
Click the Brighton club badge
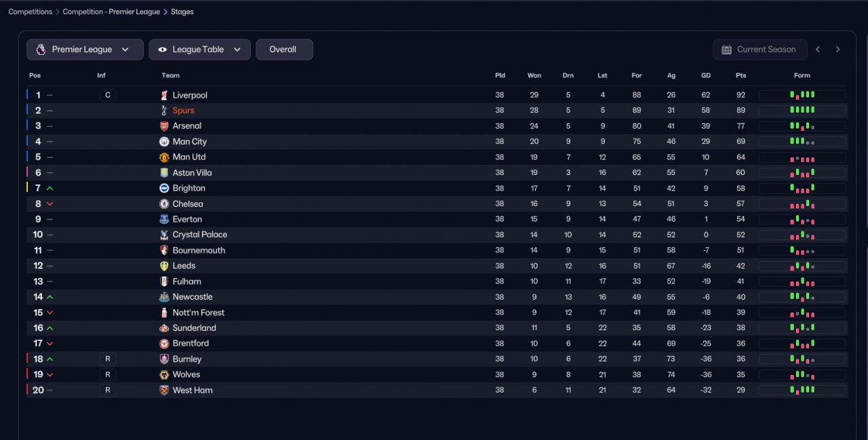pos(164,188)
